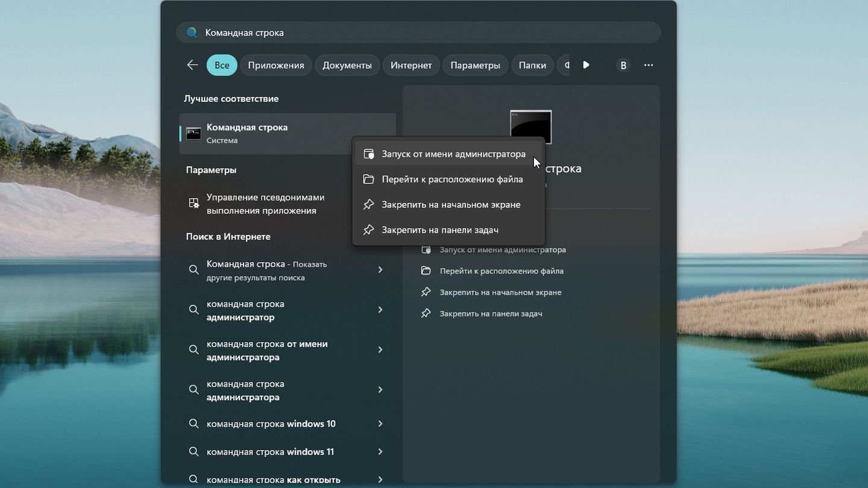The image size is (868, 488).
Task: Open the 'Командная строка' best match result
Action: pyautogui.click(x=288, y=133)
